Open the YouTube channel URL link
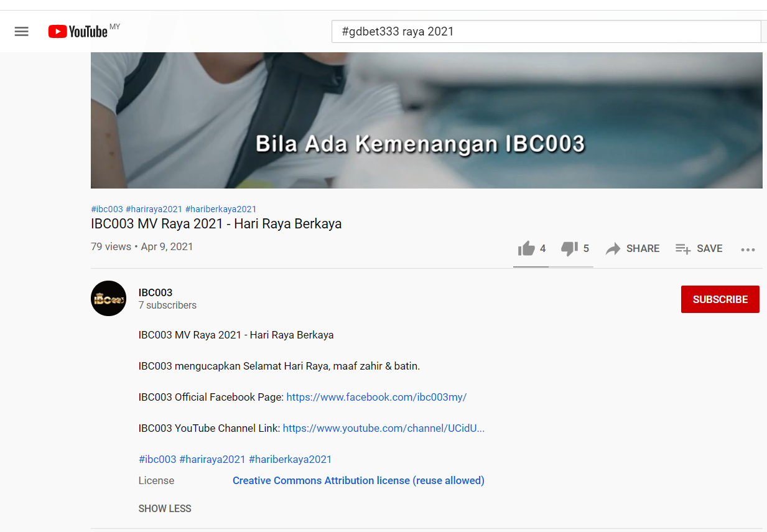 [x=383, y=428]
